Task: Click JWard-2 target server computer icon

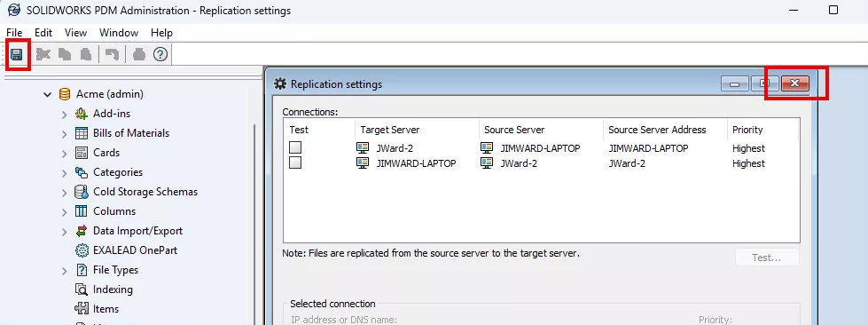Action: pyautogui.click(x=363, y=148)
